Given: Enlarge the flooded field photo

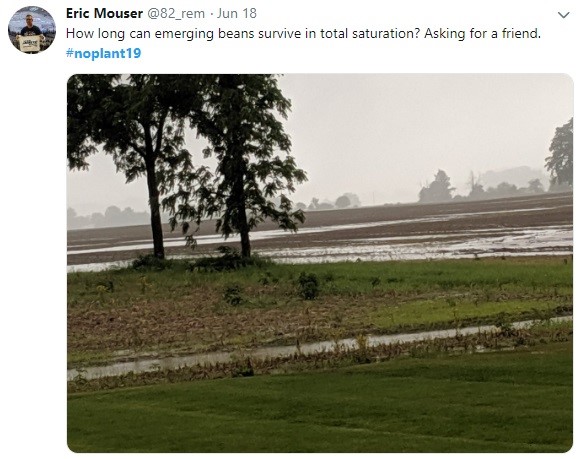Looking at the screenshot, I should coord(320,263).
